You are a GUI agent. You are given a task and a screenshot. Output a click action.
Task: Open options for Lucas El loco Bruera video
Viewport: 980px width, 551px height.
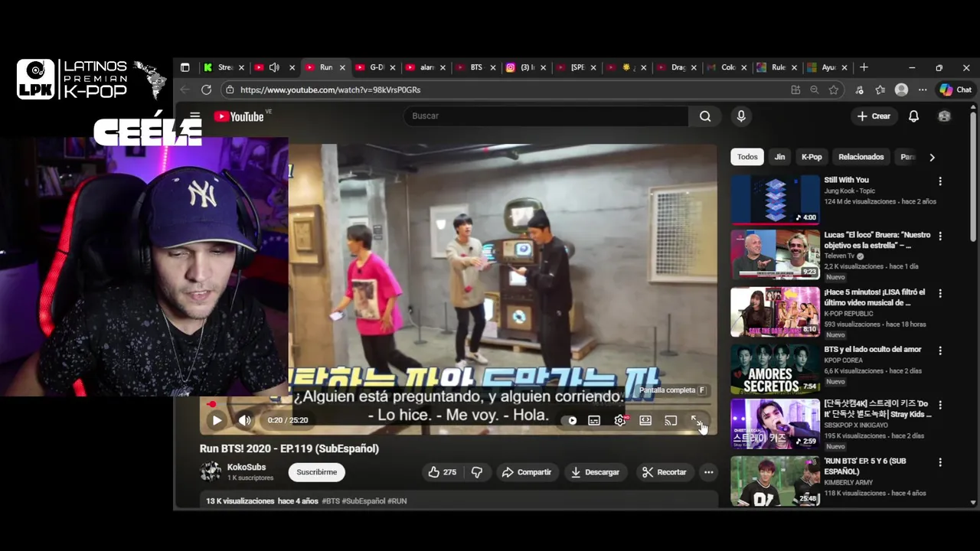pos(940,236)
